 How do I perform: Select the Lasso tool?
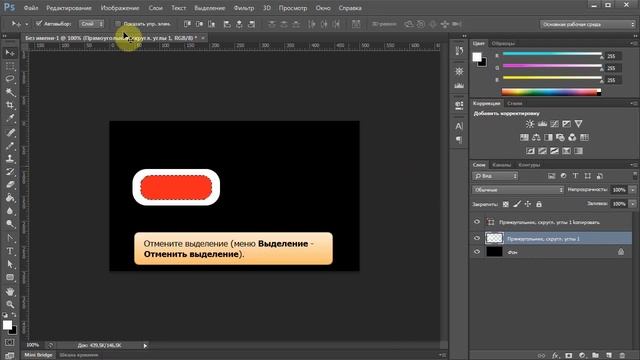pyautogui.click(x=10, y=79)
